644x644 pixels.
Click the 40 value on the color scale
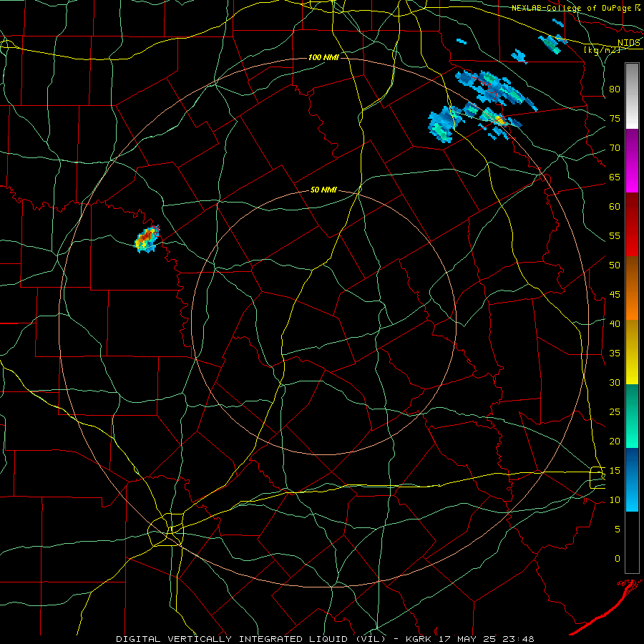(615, 323)
